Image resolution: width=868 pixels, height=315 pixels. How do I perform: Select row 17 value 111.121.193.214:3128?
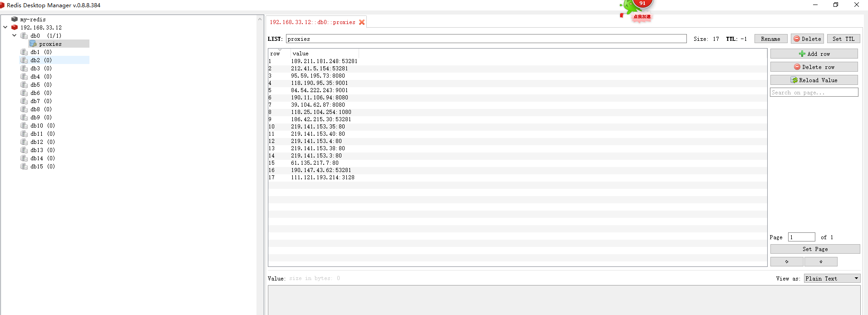(323, 177)
